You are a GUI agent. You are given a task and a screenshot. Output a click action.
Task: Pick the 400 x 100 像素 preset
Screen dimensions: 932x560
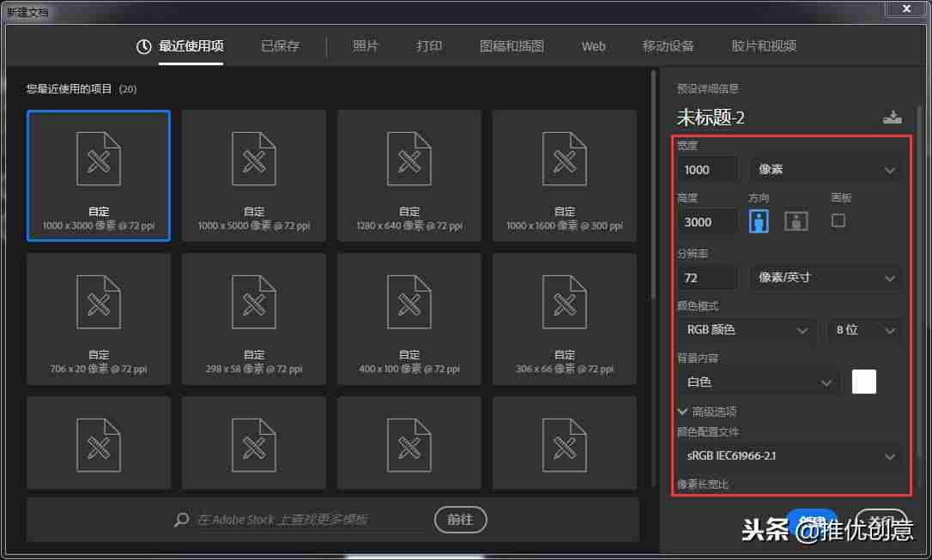409,319
